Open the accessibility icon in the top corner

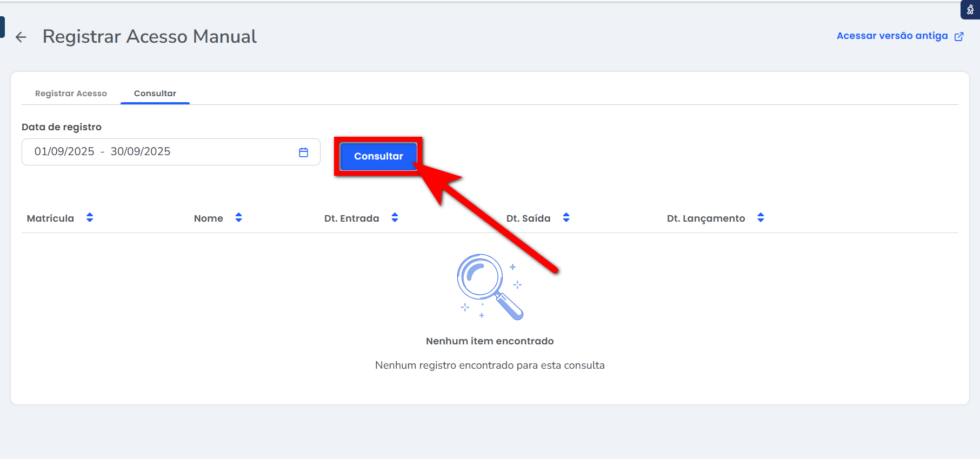coord(970,9)
